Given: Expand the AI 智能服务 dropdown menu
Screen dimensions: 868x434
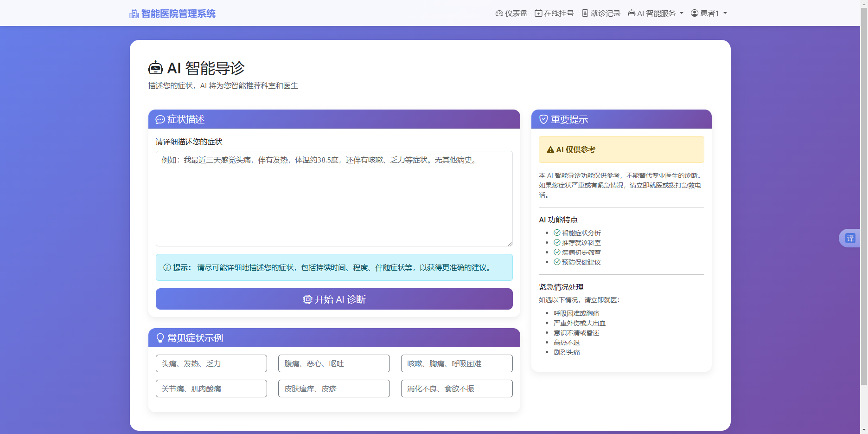Looking at the screenshot, I should [x=655, y=13].
